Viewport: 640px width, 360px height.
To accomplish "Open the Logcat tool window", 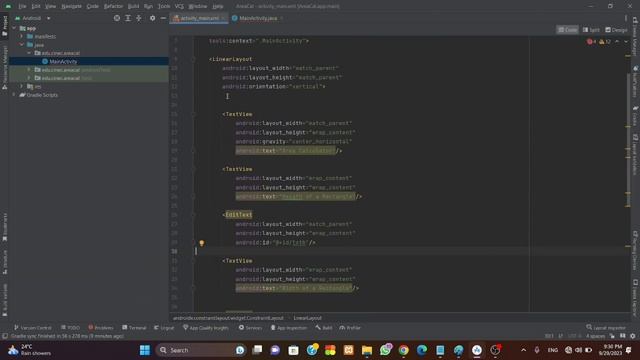I will pos(164,327).
